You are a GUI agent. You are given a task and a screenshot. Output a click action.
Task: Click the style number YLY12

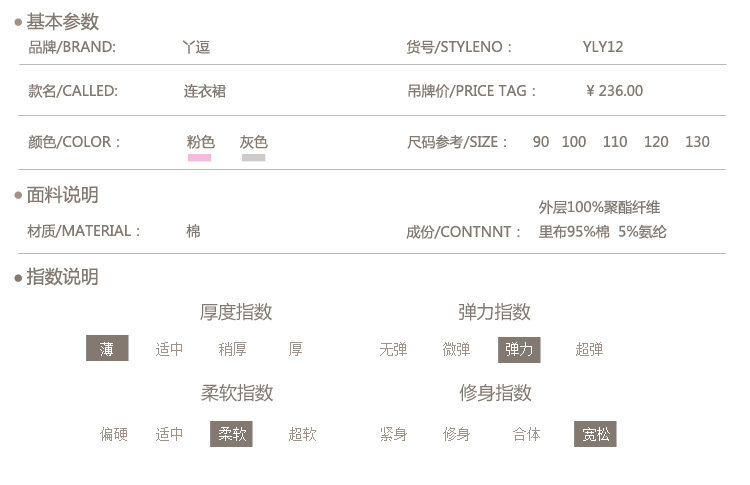click(x=603, y=47)
